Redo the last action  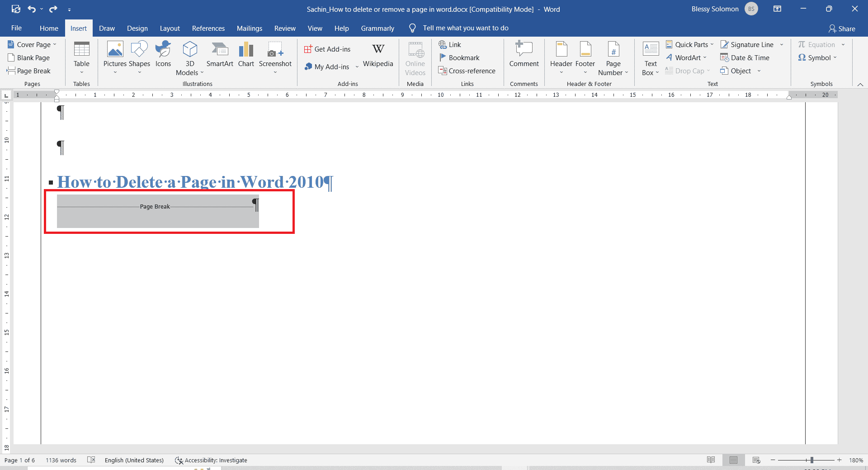coord(53,9)
